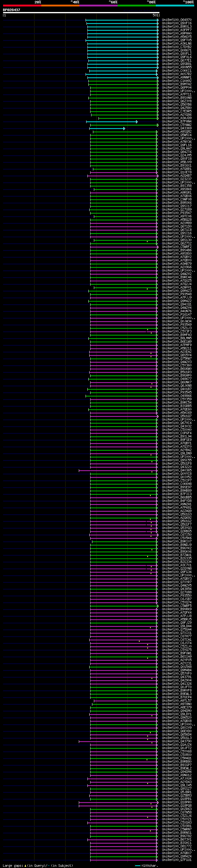Click the green alignment bar for UniRef100_C5YWW2

pyautogui.click(x=124, y=125)
